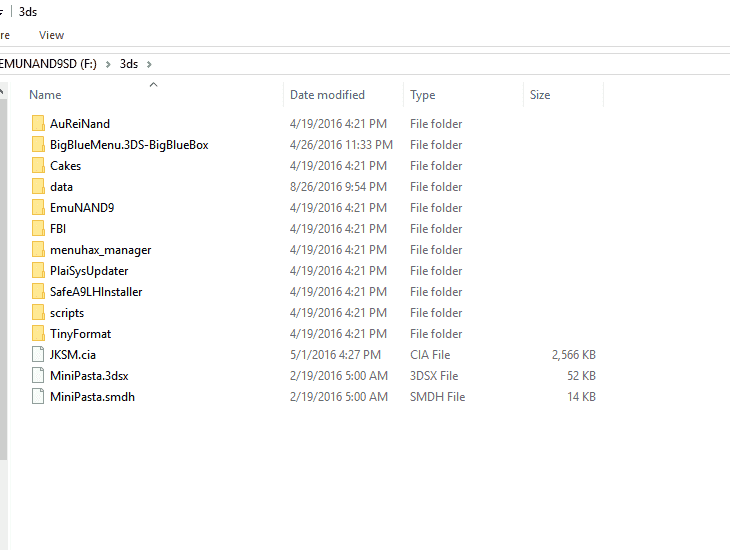Click the 2,566 KB size value
Screen dimensions: 730x550
tap(574, 355)
